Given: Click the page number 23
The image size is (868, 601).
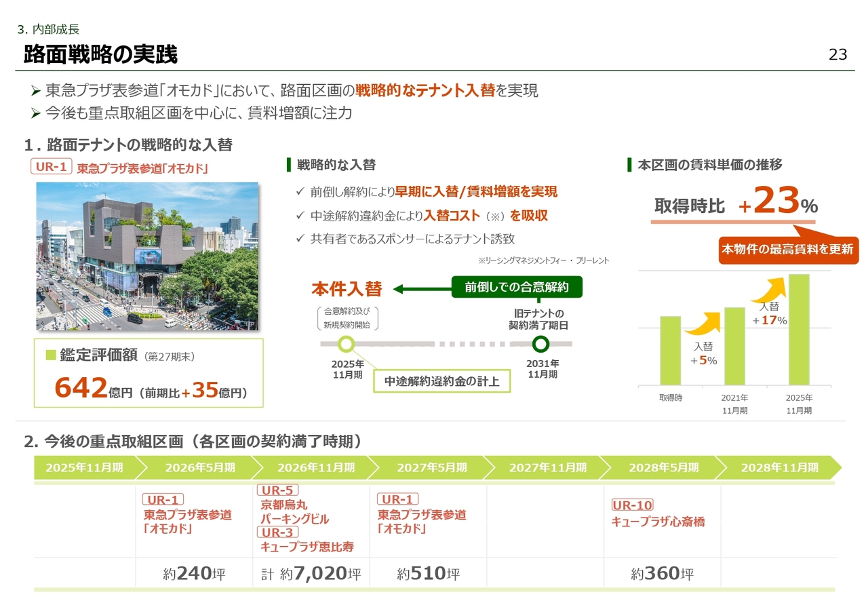Looking at the screenshot, I should click(838, 55).
